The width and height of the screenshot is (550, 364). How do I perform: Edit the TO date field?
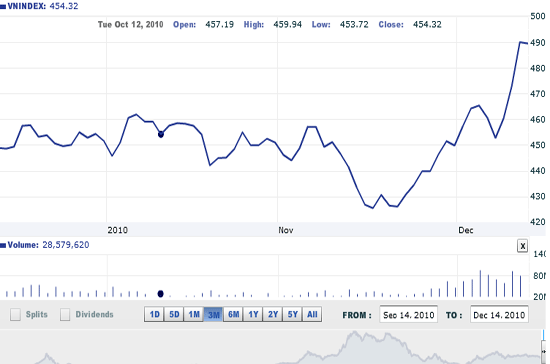pyautogui.click(x=499, y=315)
